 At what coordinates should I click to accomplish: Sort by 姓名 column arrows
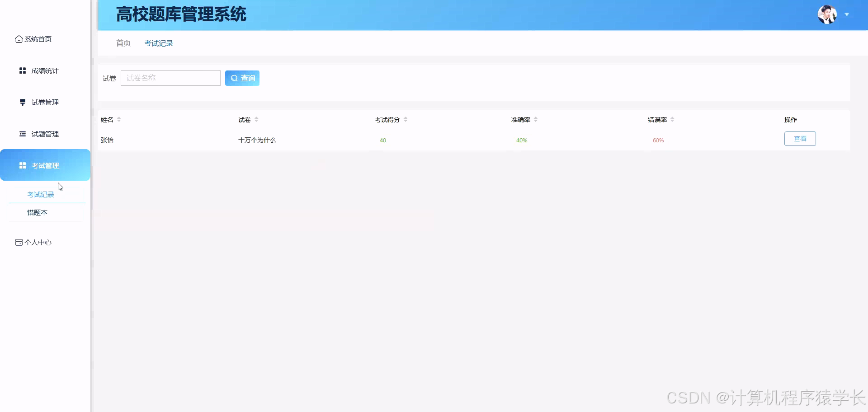pyautogui.click(x=119, y=120)
